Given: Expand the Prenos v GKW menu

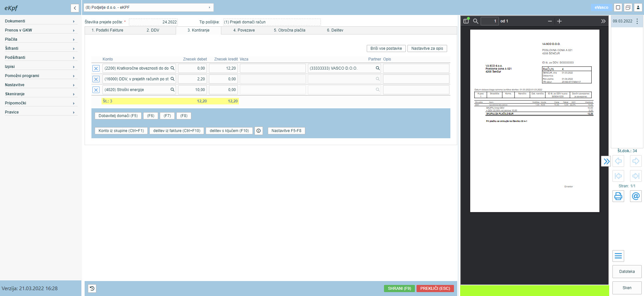Looking at the screenshot, I should 41,30.
